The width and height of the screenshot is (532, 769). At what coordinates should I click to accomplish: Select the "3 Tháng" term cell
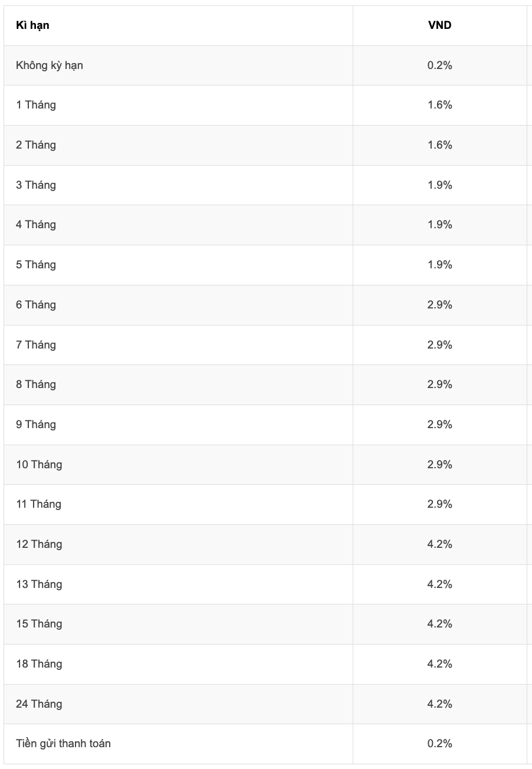pos(36,185)
